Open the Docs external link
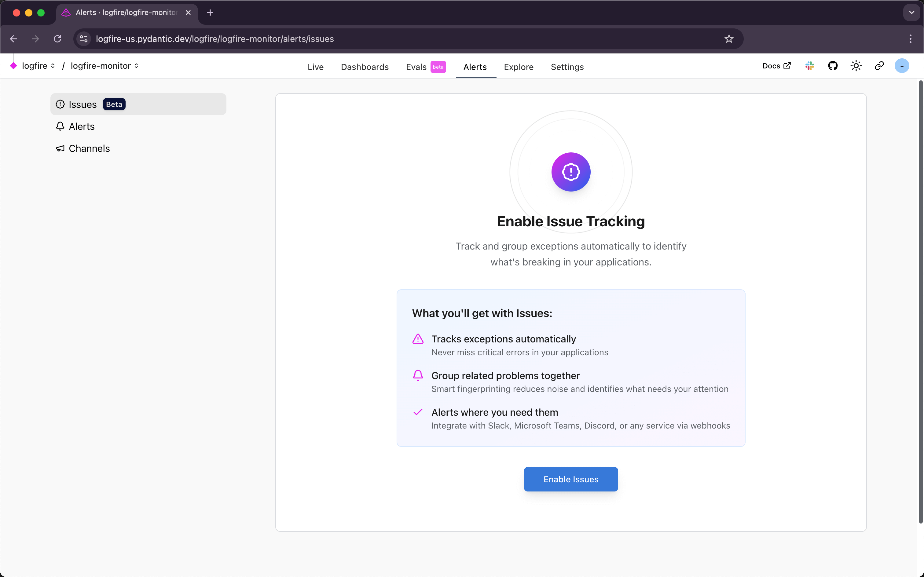Viewport: 924px width, 577px height. click(776, 66)
